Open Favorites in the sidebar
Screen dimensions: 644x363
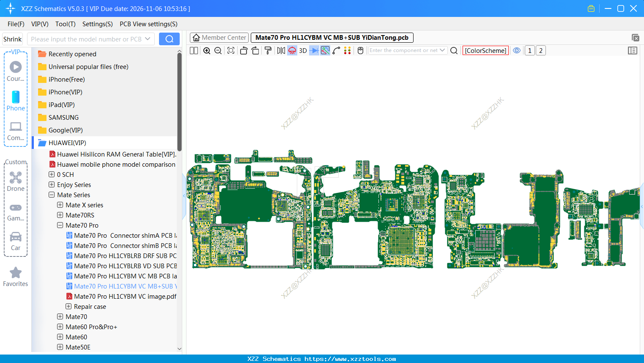pyautogui.click(x=16, y=277)
